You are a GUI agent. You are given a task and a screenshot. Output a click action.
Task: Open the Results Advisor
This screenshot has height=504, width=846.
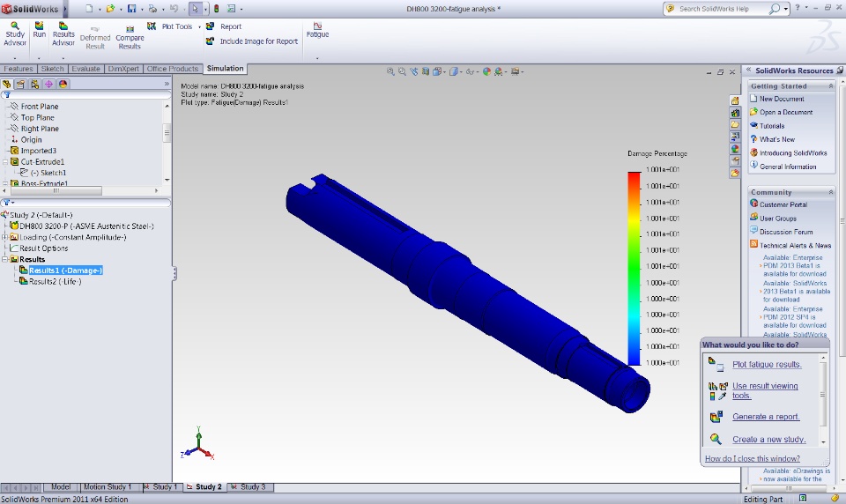[63, 34]
